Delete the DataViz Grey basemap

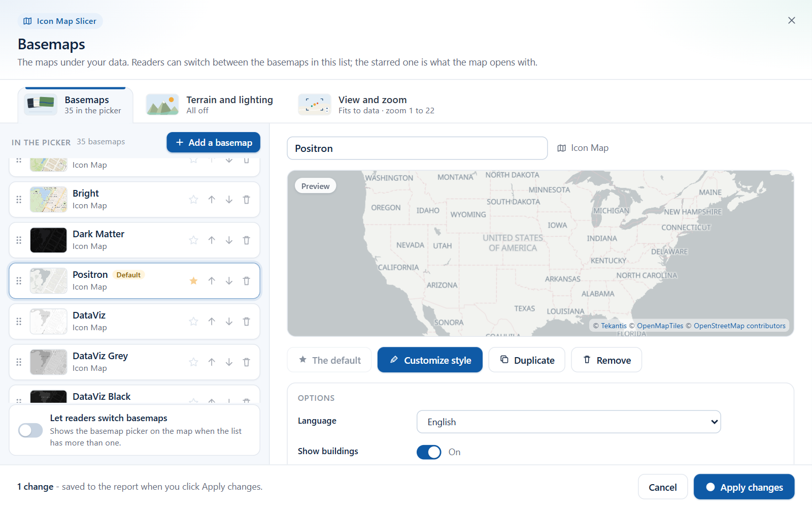pyautogui.click(x=246, y=362)
